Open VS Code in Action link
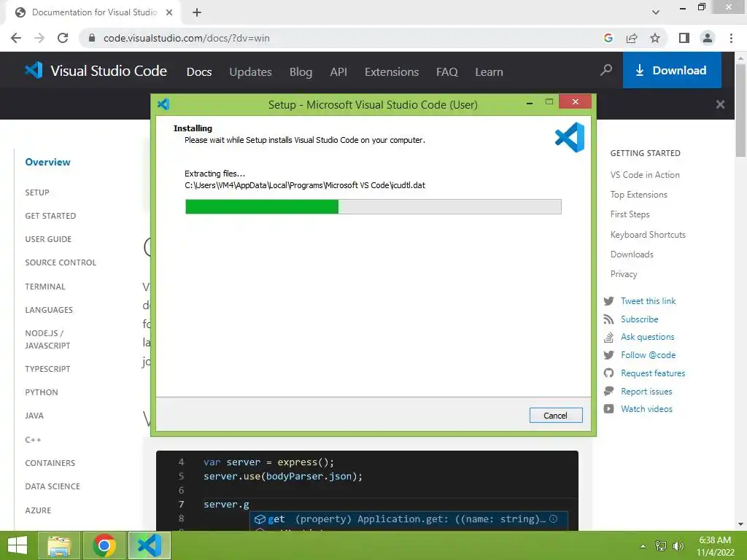 pos(645,175)
